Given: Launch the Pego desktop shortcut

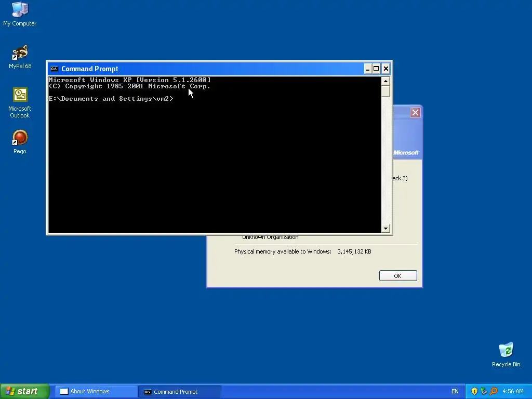Looking at the screenshot, I should click(x=20, y=142).
